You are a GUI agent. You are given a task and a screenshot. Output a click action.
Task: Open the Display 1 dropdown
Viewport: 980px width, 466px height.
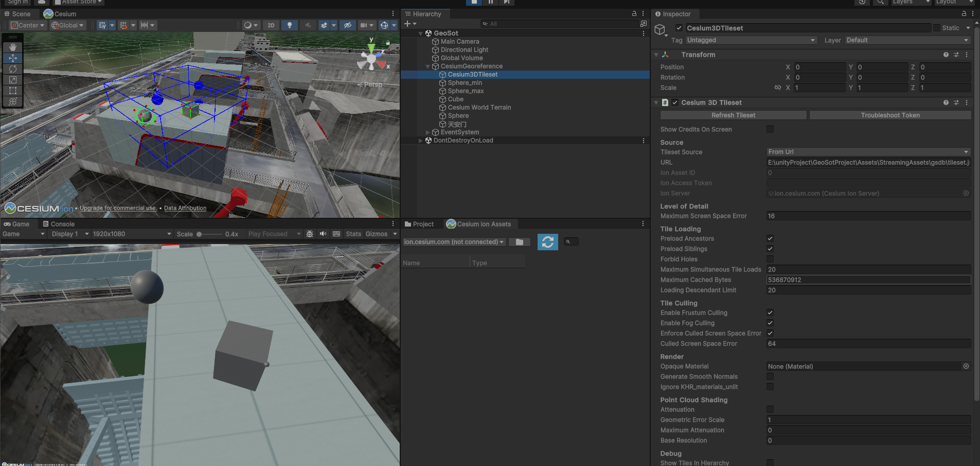click(x=70, y=234)
